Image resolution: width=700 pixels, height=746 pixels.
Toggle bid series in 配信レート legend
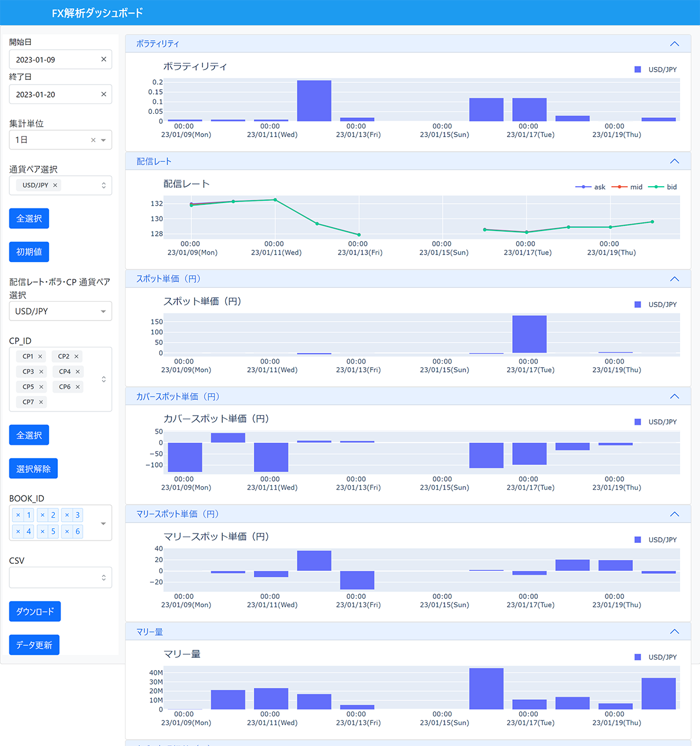(663, 187)
